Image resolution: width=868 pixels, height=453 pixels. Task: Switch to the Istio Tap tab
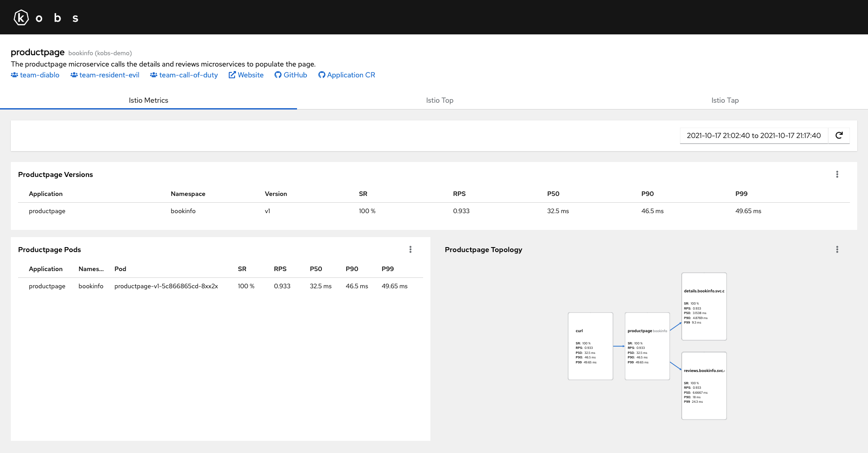click(725, 100)
